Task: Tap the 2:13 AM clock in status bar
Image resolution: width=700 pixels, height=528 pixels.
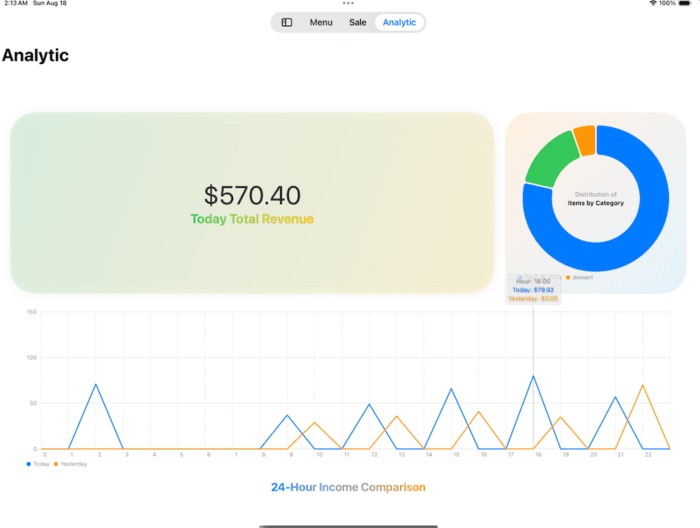Action: pyautogui.click(x=16, y=3)
